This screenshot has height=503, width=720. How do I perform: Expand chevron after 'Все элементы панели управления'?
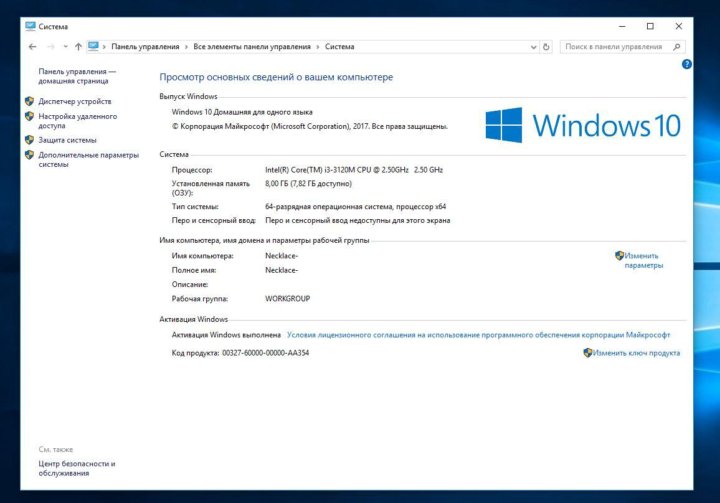tap(317, 47)
